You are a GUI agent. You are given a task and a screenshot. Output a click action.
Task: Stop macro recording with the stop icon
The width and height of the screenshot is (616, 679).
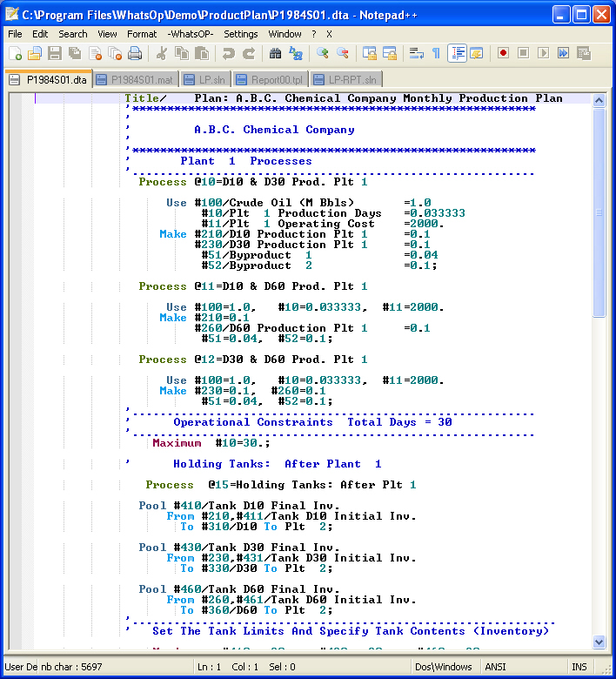click(523, 54)
